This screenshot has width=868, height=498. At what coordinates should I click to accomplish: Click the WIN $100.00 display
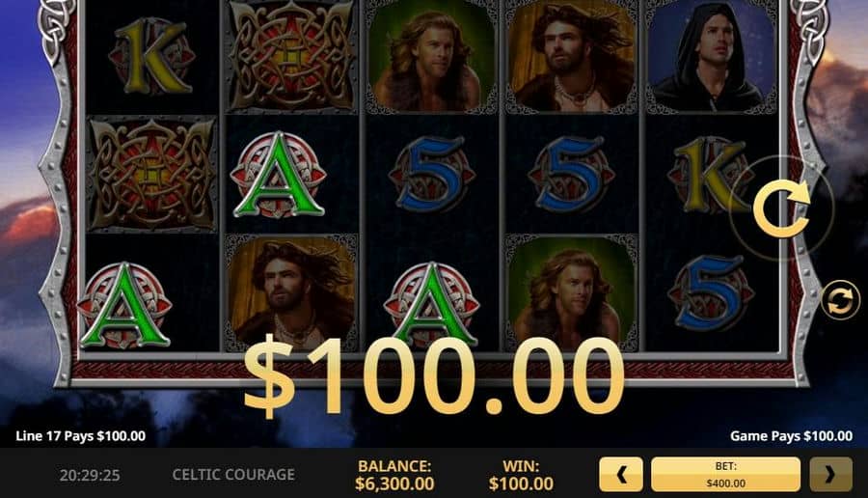(521, 475)
